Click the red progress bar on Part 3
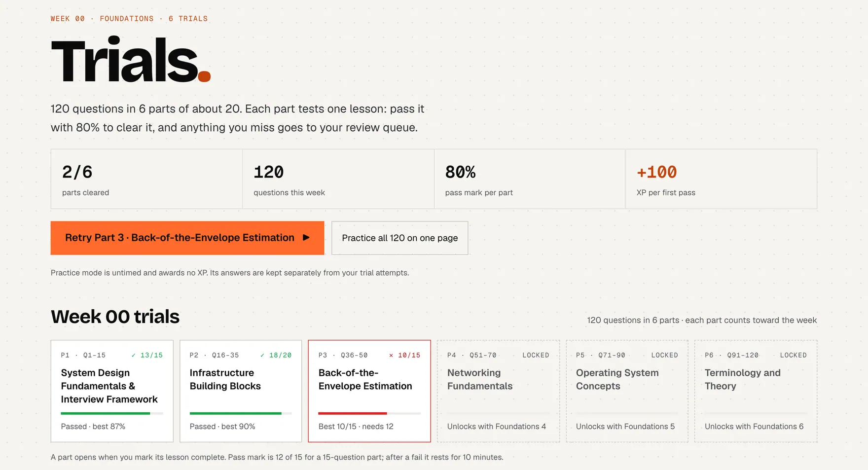 pos(353,413)
